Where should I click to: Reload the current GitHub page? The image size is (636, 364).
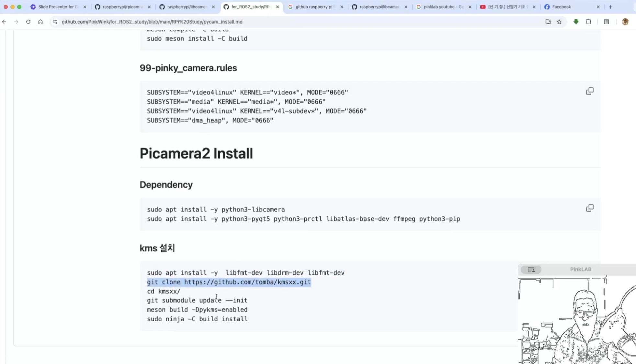[28, 22]
